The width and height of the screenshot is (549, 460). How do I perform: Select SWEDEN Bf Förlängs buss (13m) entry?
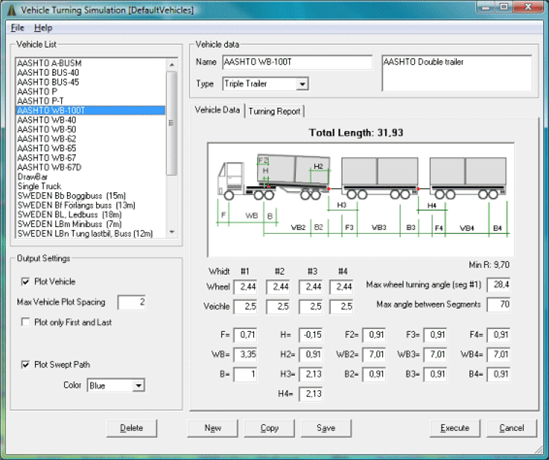tap(91, 205)
